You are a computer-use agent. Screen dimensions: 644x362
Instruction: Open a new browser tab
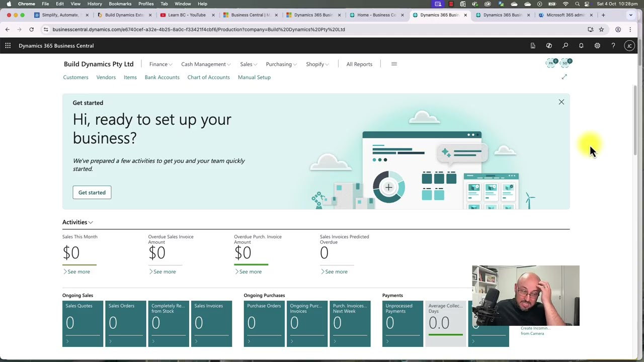pyautogui.click(x=603, y=15)
